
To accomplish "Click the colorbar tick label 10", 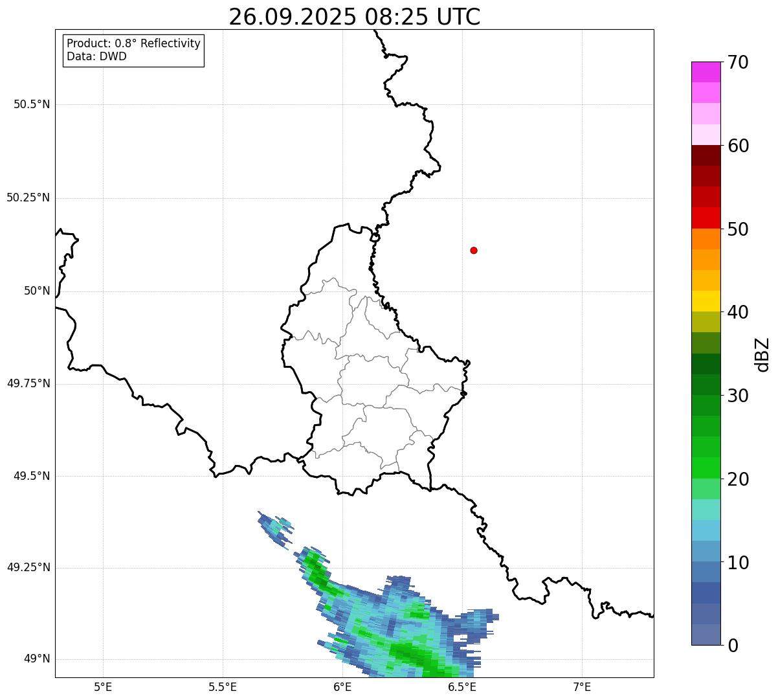I will click(738, 563).
